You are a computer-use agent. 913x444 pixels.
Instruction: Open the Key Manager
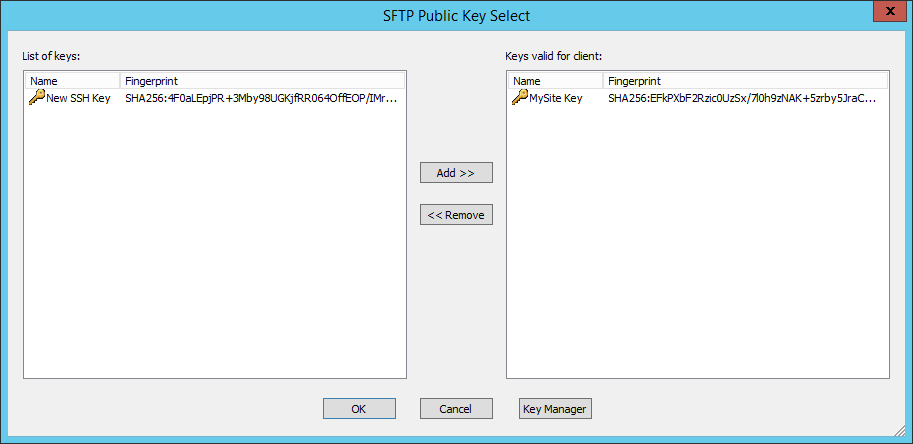tap(555, 408)
